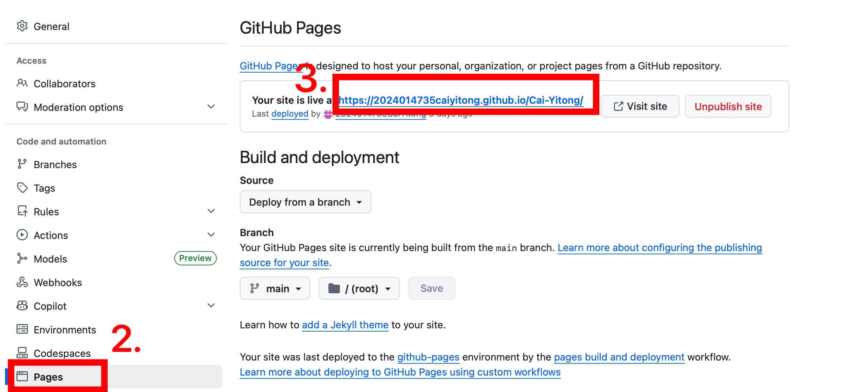Open custom workflows deployment learn more link
The image size is (868, 392).
click(x=400, y=372)
